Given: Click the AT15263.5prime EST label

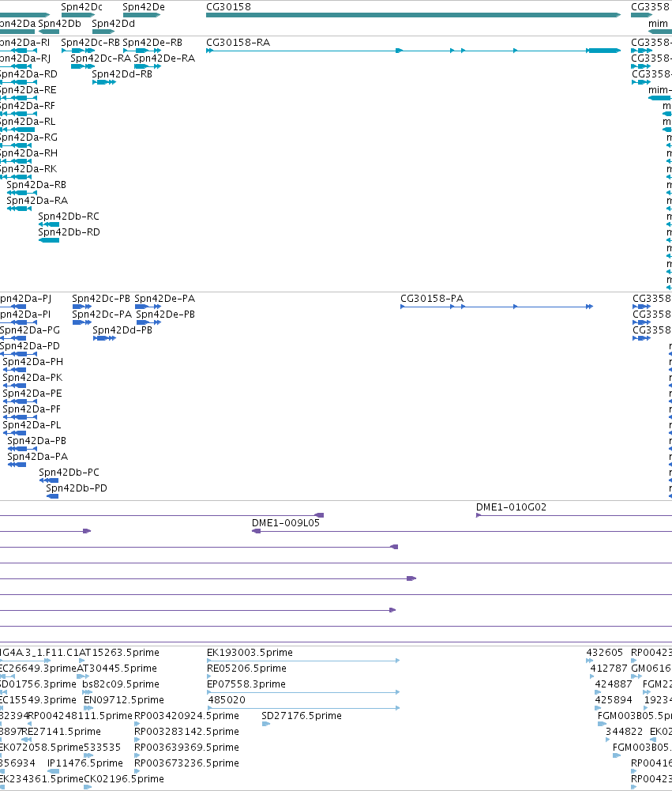Looking at the screenshot, I should click(x=119, y=653).
